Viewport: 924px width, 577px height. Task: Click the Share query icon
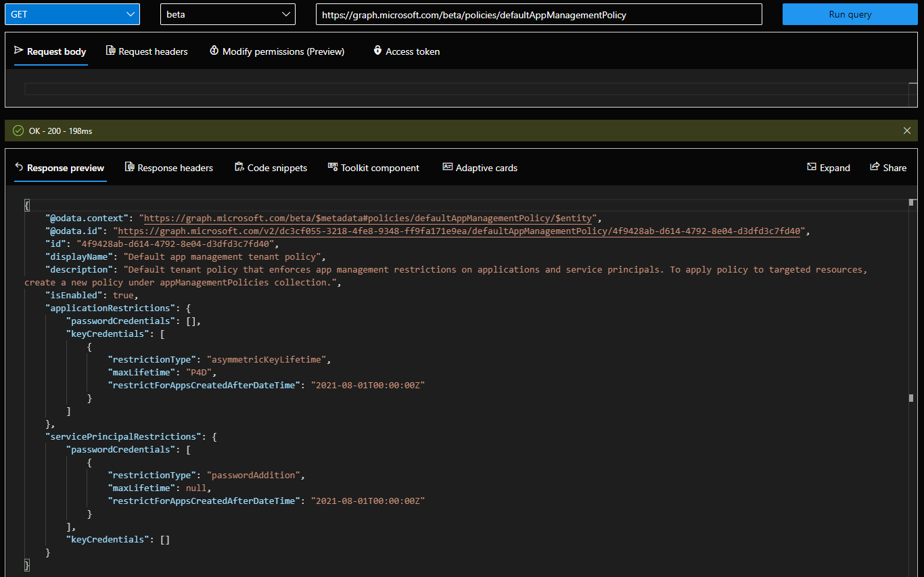[875, 167]
